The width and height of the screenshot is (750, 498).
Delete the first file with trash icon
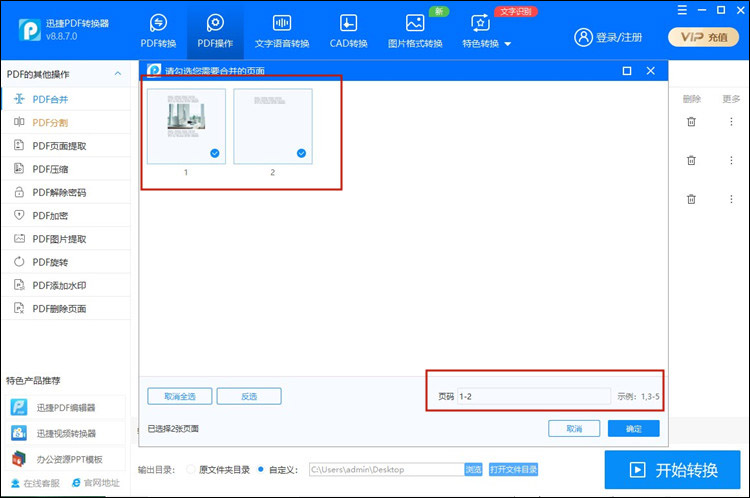click(x=691, y=122)
